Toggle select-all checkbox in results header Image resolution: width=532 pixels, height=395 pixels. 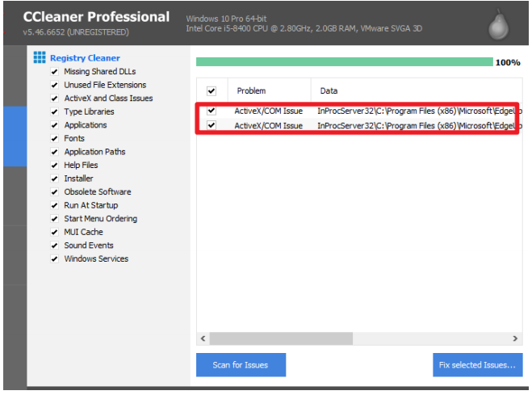[x=212, y=91]
